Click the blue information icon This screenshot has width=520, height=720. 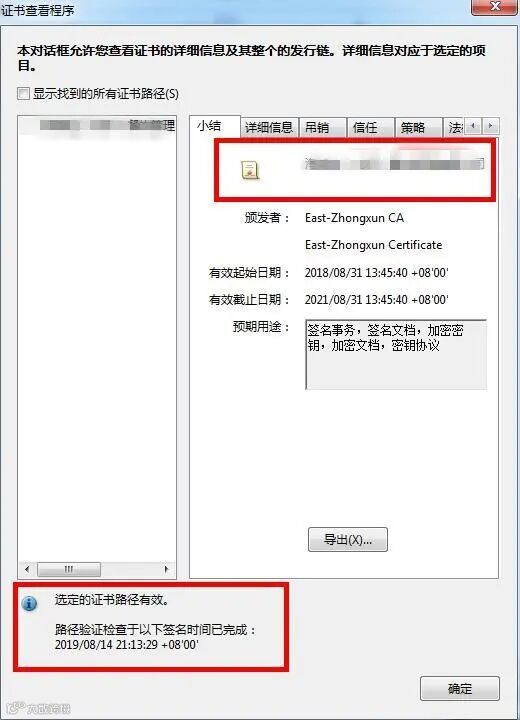coord(29,603)
